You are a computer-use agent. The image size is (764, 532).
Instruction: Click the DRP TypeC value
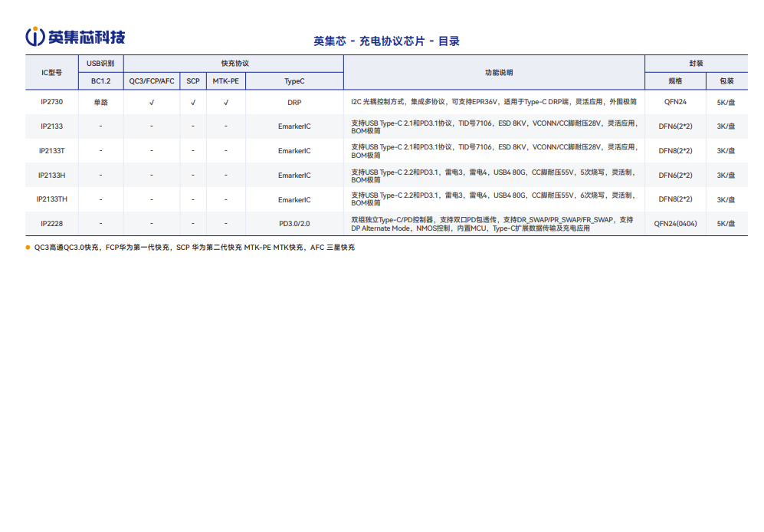294,103
